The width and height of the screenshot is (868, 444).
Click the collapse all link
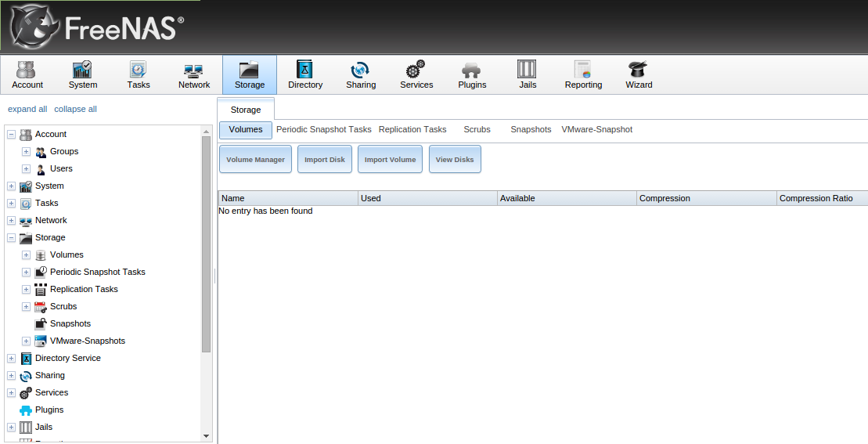[75, 109]
